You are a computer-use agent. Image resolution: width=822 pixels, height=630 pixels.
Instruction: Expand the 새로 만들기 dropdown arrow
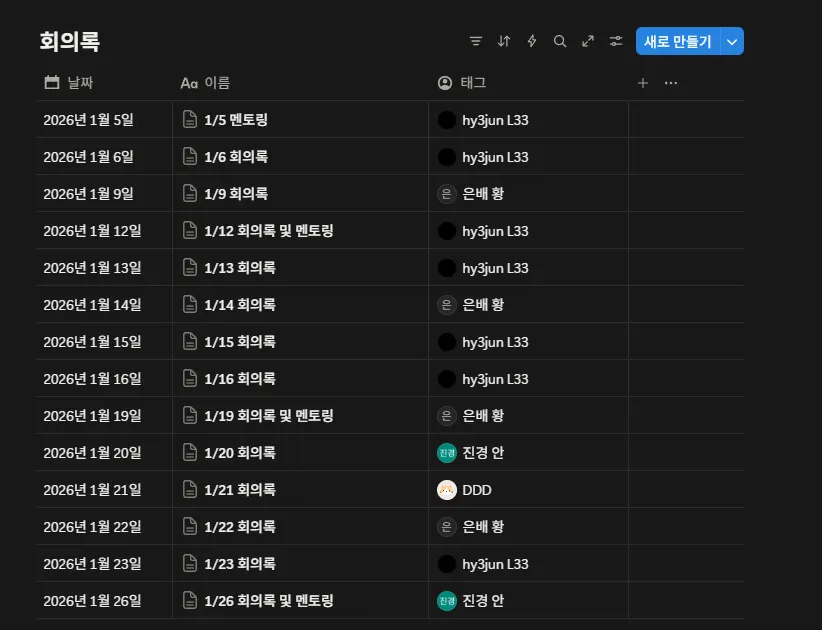tap(732, 41)
